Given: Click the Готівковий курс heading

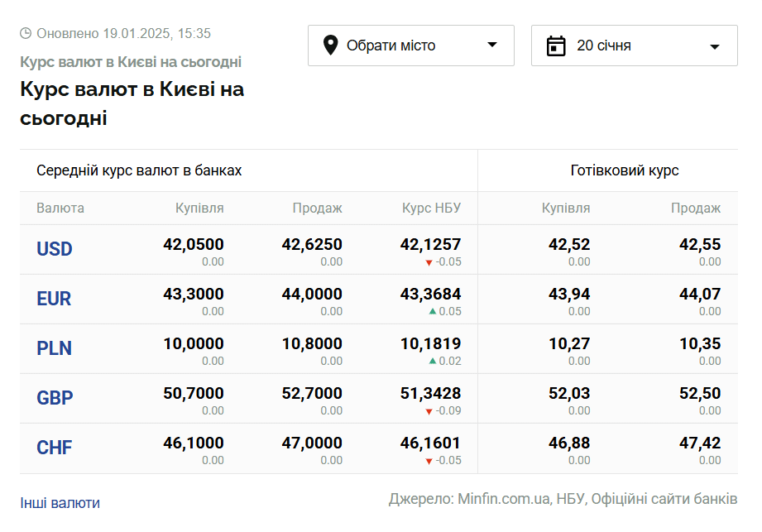Looking at the screenshot, I should [625, 170].
